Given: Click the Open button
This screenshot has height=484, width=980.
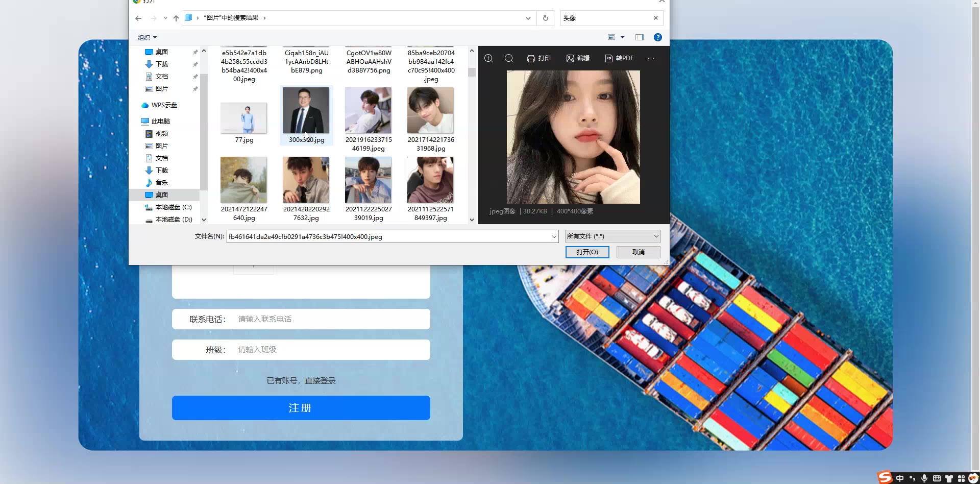Looking at the screenshot, I should (x=587, y=252).
